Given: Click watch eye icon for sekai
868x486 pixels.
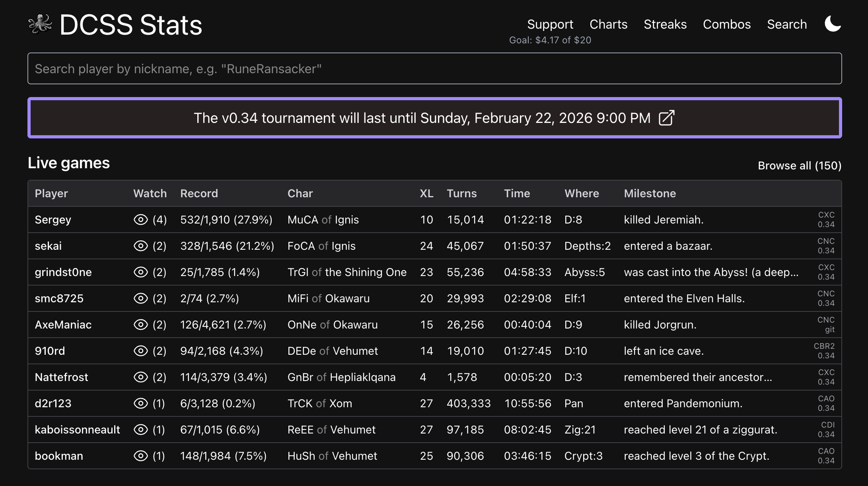Looking at the screenshot, I should click(x=140, y=246).
